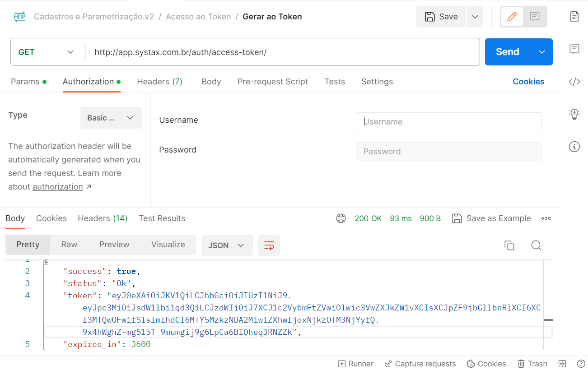Click the 3600 expires value
Viewport: 588px width, 370px height.
click(x=141, y=344)
